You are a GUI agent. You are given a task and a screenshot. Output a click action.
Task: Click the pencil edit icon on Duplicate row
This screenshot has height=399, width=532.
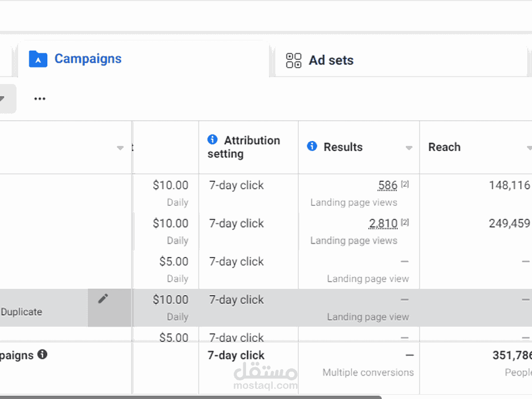tap(103, 299)
